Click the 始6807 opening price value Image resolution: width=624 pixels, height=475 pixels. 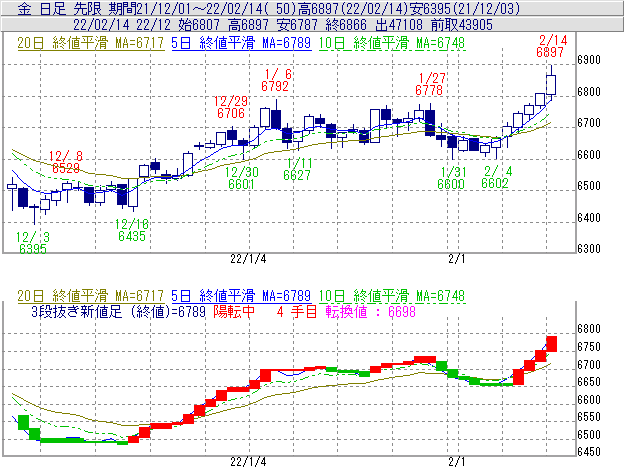tap(199, 25)
